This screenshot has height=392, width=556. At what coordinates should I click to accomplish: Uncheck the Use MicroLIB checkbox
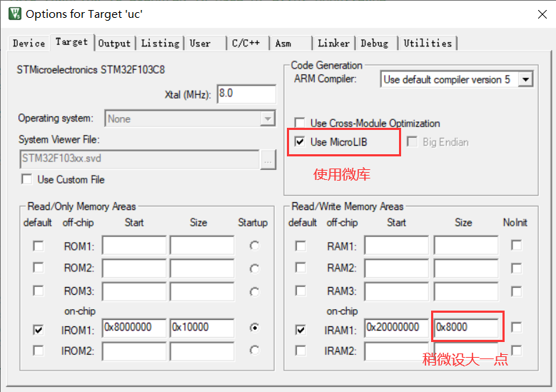click(300, 142)
